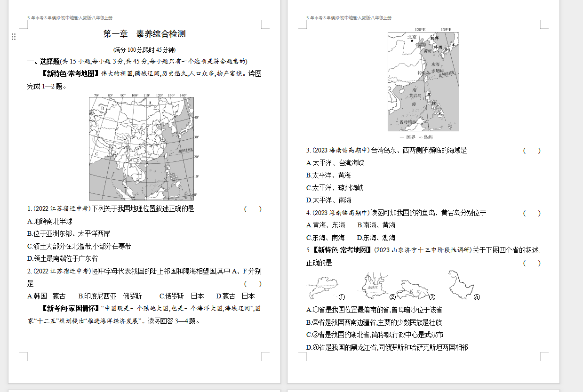Click option "C.太平洋、琼州海峡"
583x392 pixels.
[335, 188]
